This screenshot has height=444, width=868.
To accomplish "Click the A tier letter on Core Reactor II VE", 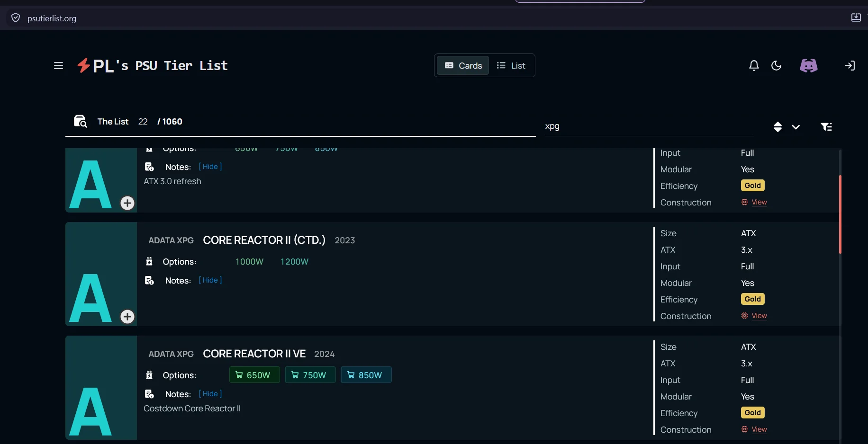I will [90, 412].
